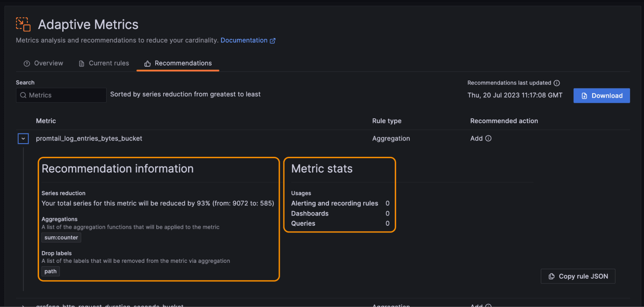
Task: Click the Download button
Action: (601, 95)
